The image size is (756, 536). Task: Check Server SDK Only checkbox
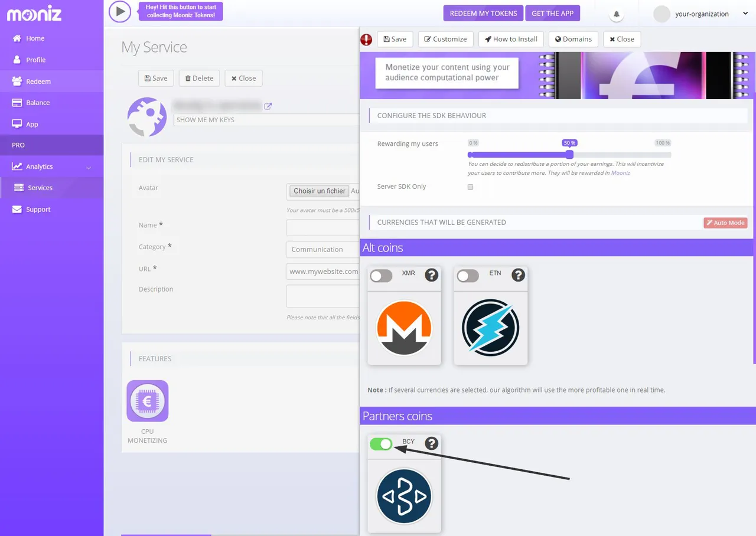[x=471, y=187]
